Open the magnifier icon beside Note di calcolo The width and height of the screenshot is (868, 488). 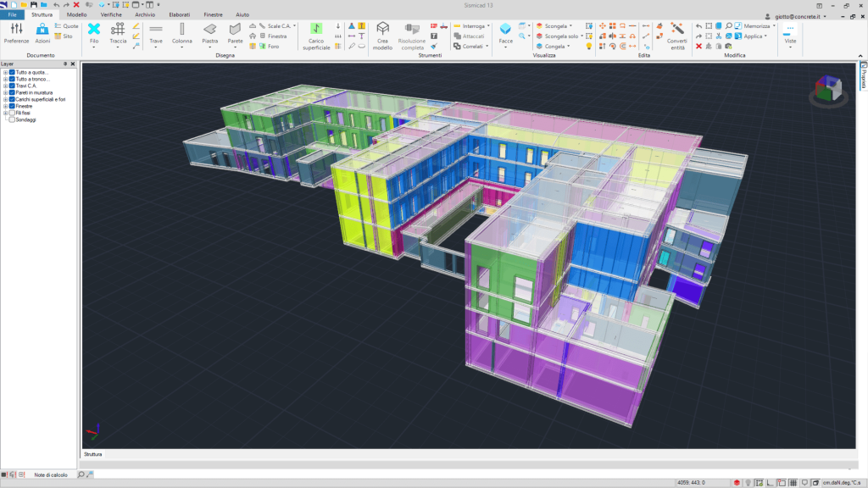point(81,474)
